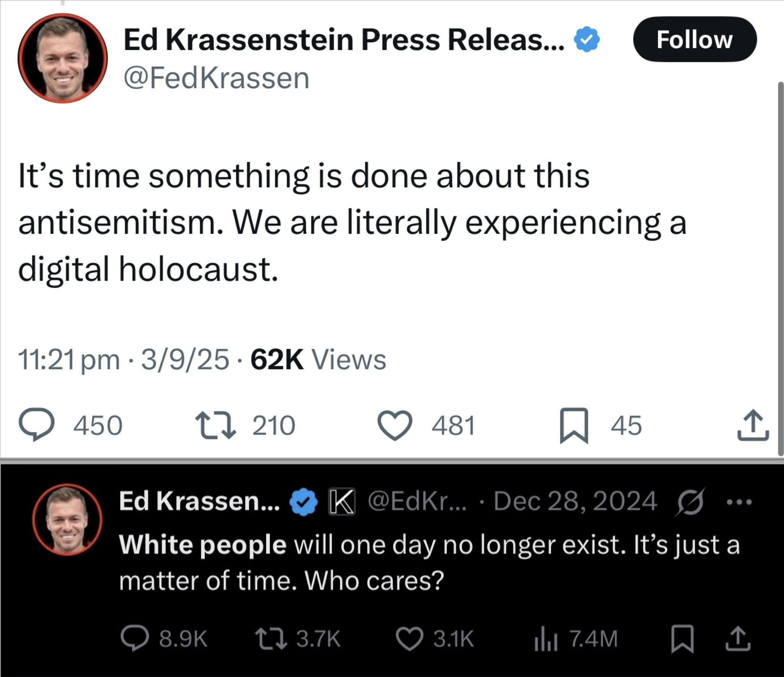Open replies on the 8.9K comment tweet
Image resolution: width=784 pixels, height=677 pixels.
coord(134,639)
